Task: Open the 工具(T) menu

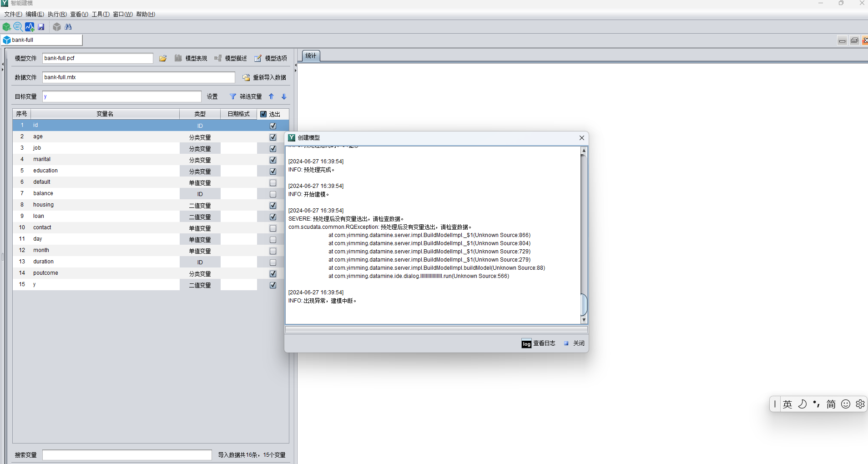Action: [x=101, y=14]
